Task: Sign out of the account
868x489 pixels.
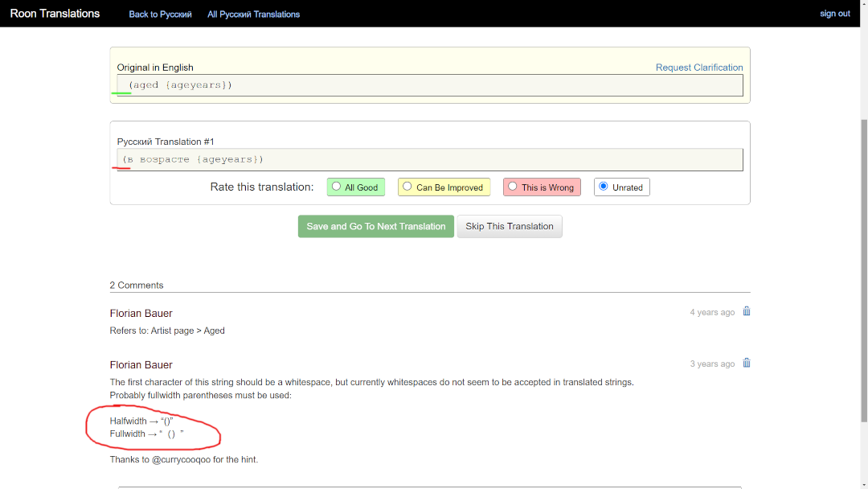Action: [x=834, y=14]
